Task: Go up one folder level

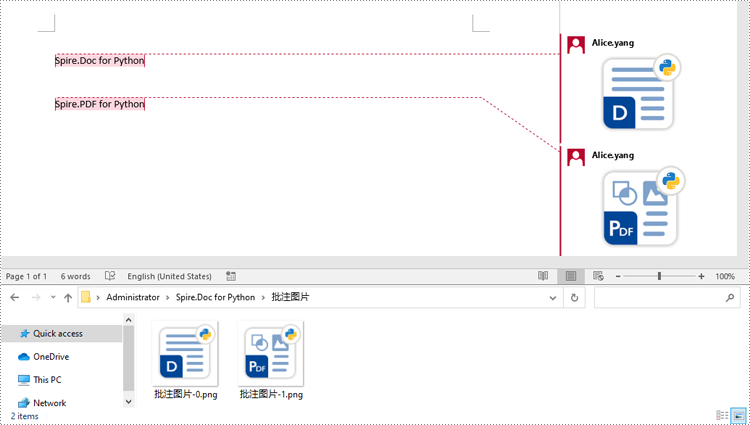Action: click(68, 297)
